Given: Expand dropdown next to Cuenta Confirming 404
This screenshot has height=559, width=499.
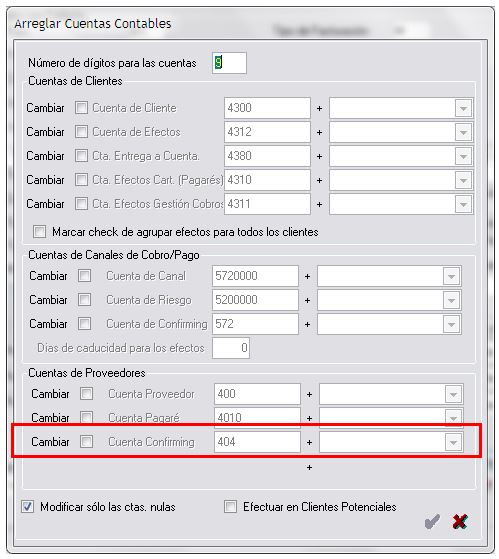Looking at the screenshot, I should click(453, 442).
